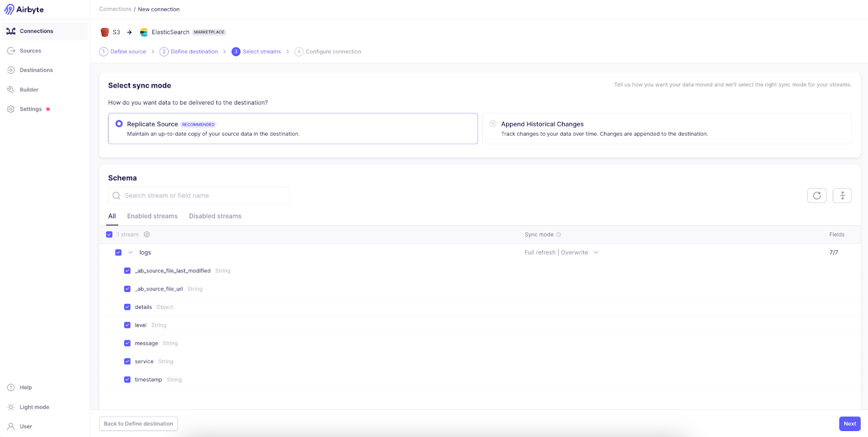868x437 pixels.
Task: Toggle the timestamp field checkbox
Action: pos(127,379)
